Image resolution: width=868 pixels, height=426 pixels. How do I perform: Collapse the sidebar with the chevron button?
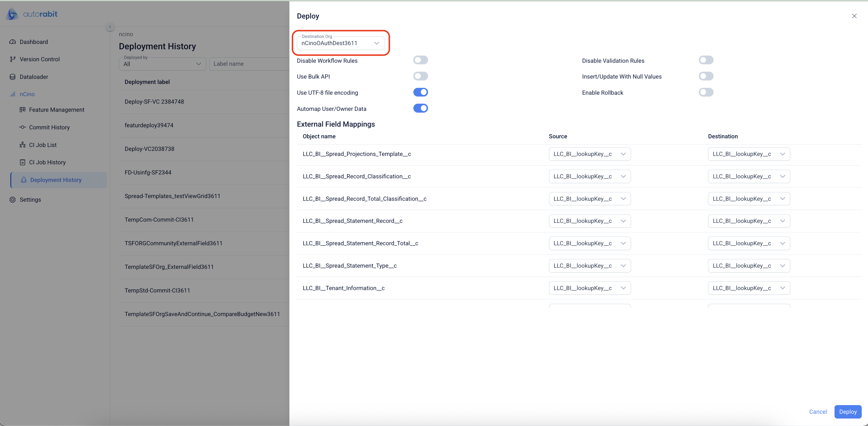(110, 27)
